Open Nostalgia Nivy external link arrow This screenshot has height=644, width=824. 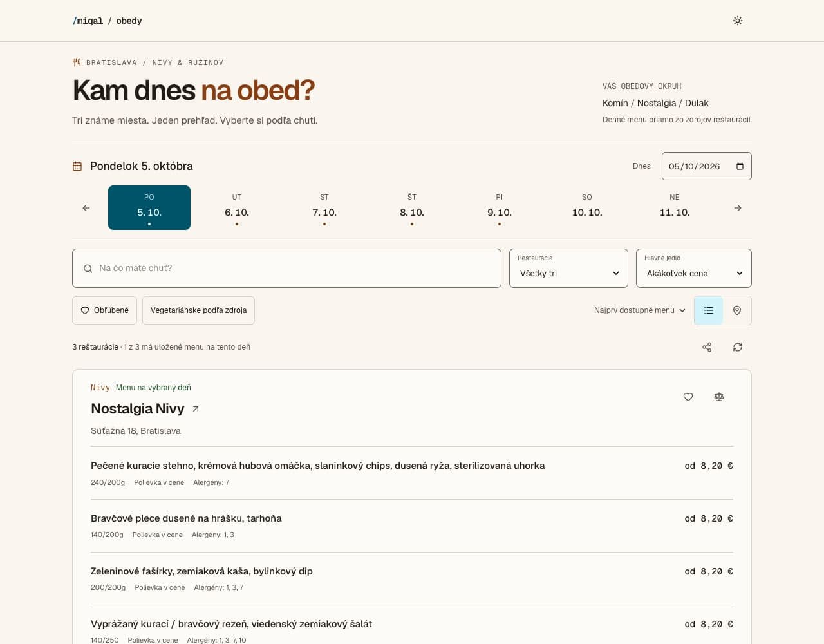[x=196, y=409]
